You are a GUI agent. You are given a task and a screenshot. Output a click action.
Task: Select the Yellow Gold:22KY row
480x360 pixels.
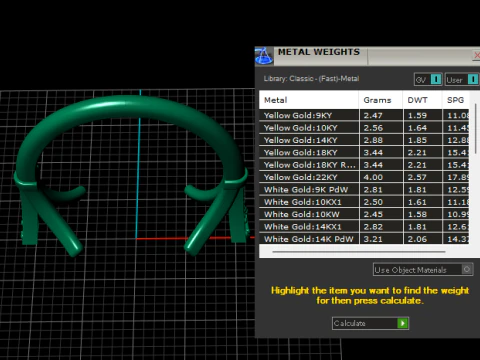tap(364, 177)
